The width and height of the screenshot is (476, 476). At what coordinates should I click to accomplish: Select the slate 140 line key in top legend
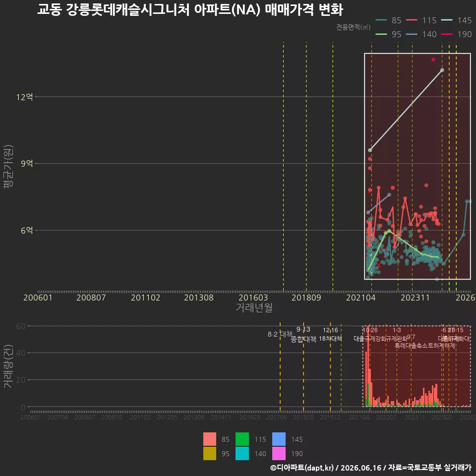click(x=412, y=34)
